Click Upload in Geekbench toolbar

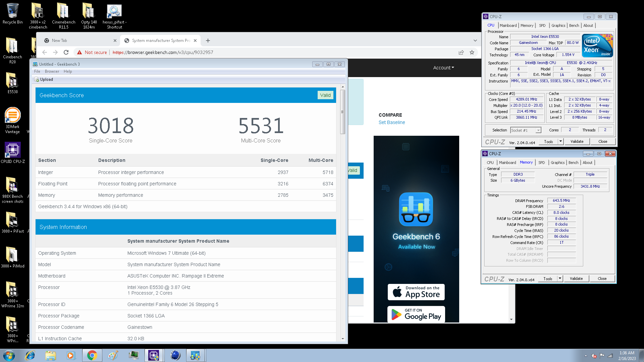(x=44, y=79)
